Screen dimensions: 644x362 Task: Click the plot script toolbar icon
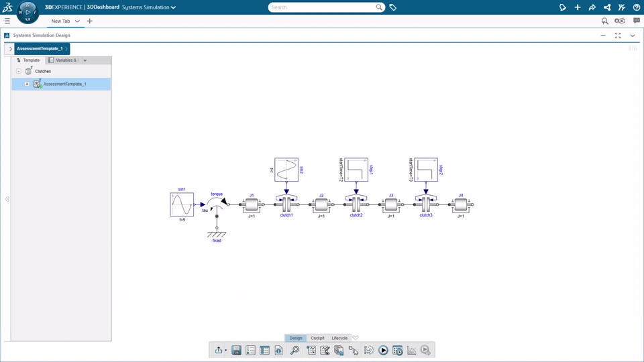point(311,350)
